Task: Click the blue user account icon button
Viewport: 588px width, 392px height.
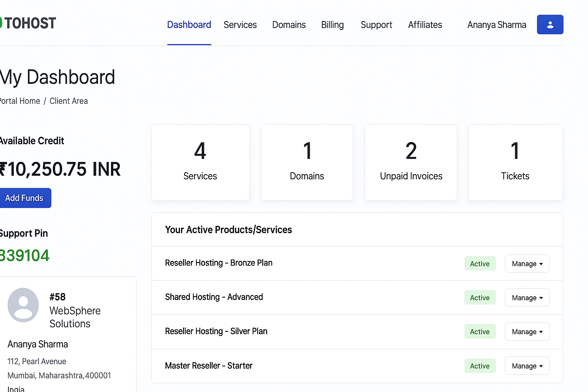Action: (550, 24)
